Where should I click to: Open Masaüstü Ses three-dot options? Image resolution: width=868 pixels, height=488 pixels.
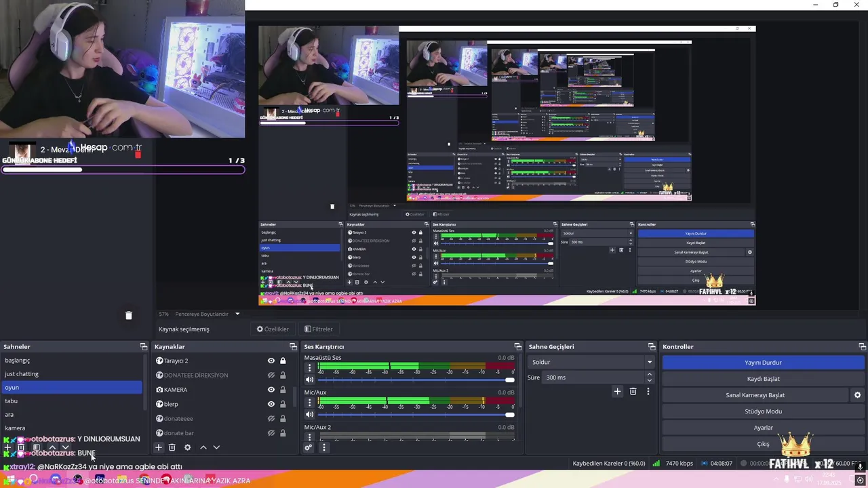coord(310,368)
